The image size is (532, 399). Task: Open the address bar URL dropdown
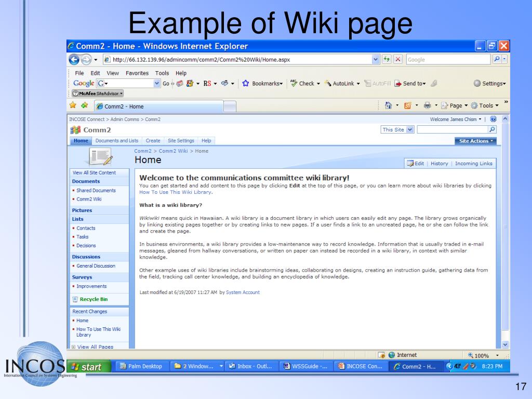point(375,60)
